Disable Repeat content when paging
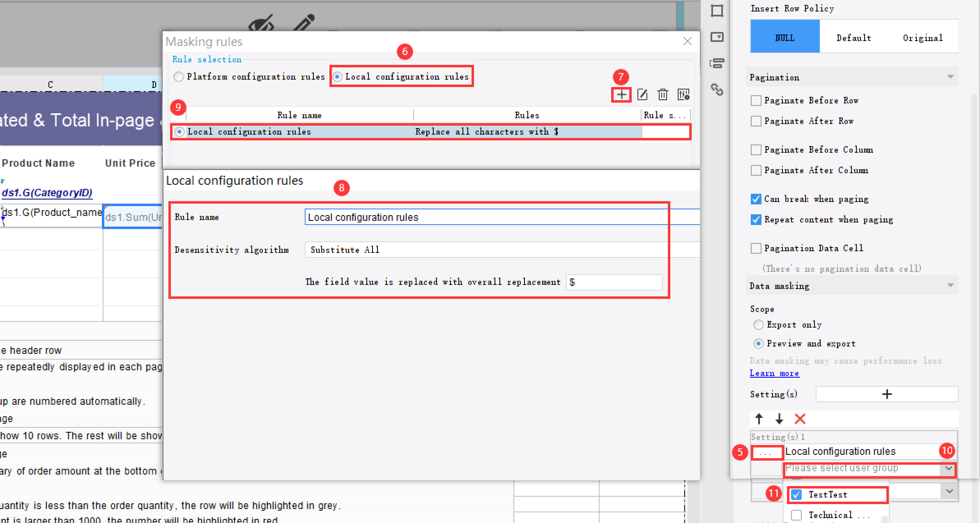980x523 pixels. coord(756,219)
